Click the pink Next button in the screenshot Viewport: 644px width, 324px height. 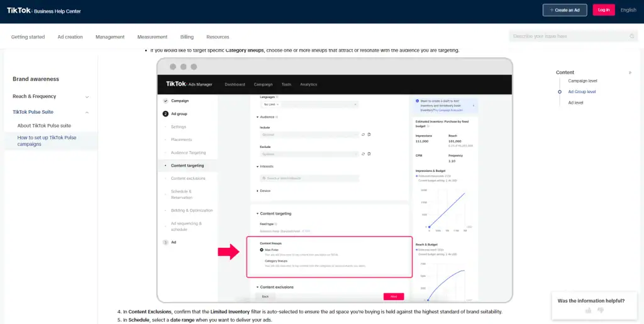(x=394, y=296)
